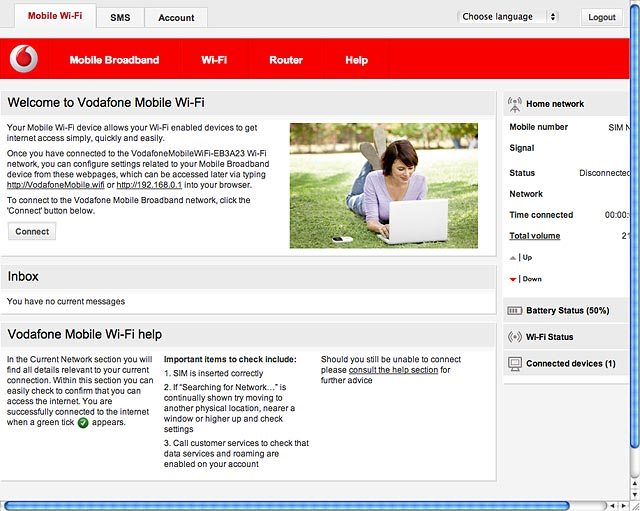Open the Mobile Broadband menu
640x511 pixels.
tap(114, 60)
